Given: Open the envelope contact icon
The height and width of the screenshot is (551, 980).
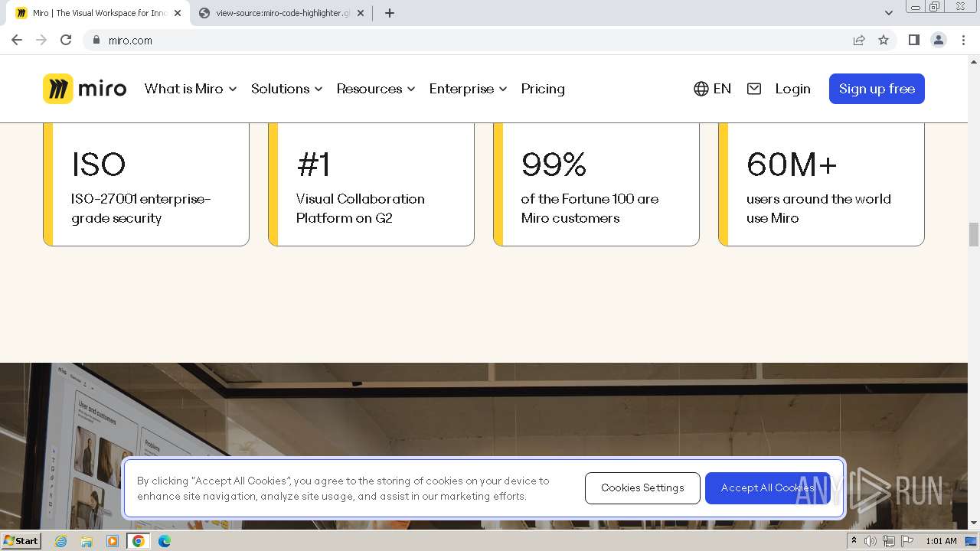Looking at the screenshot, I should (754, 89).
